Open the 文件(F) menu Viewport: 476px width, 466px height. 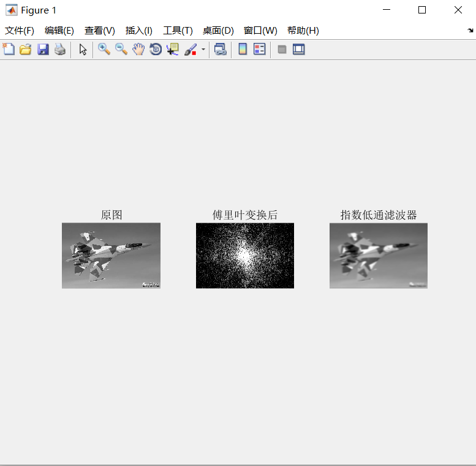pos(20,31)
